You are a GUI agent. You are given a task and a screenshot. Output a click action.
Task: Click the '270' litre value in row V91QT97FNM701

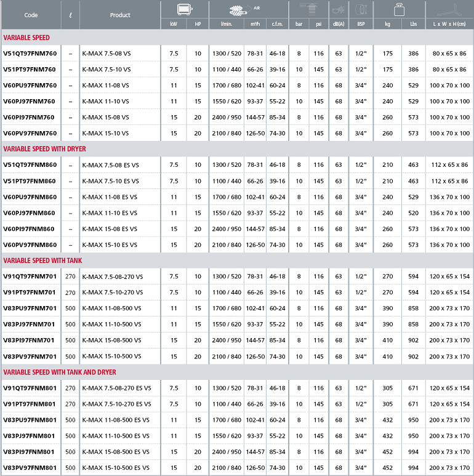coord(70,276)
